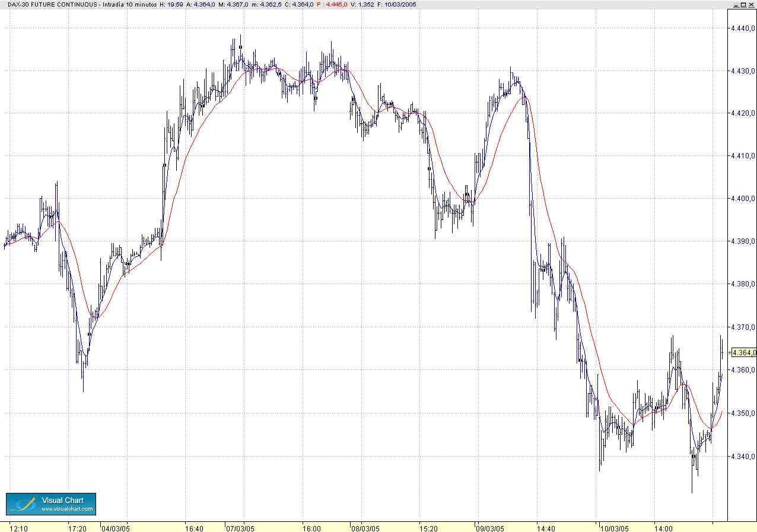Screen dimensions: 757x532
Task: Click the 4.410,0 price axis label
Action: click(743, 156)
